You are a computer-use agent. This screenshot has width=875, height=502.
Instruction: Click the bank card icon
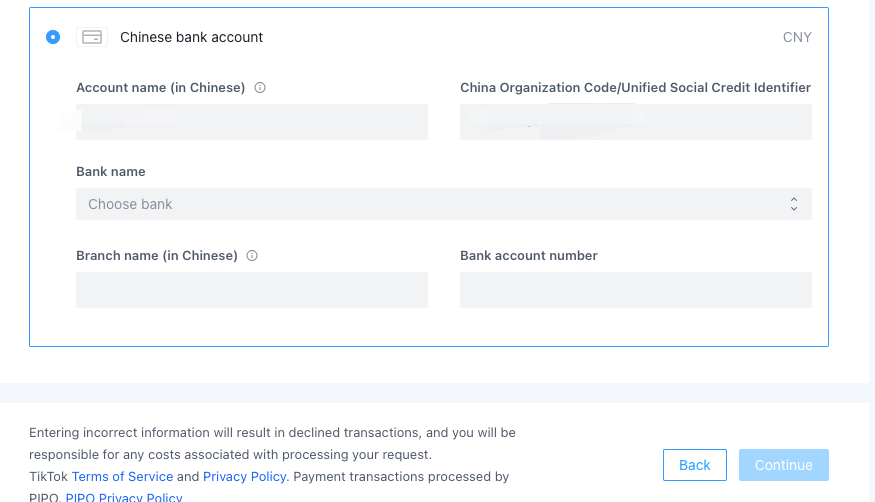pos(92,37)
